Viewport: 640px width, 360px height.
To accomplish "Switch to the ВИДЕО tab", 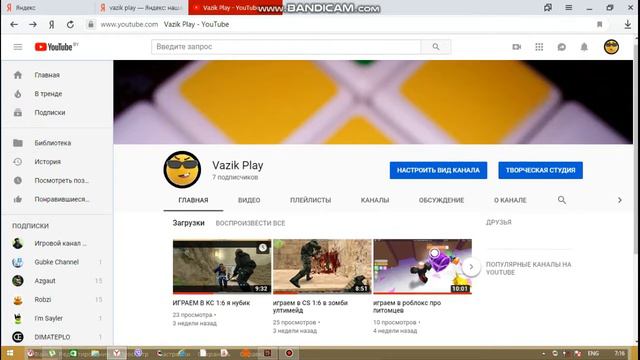I will (249, 200).
